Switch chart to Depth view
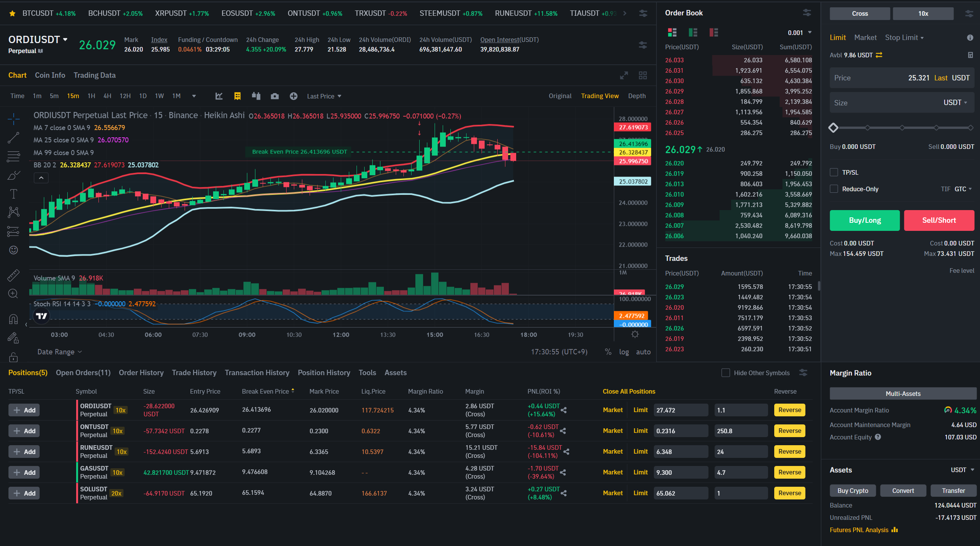980x546 pixels. (637, 96)
